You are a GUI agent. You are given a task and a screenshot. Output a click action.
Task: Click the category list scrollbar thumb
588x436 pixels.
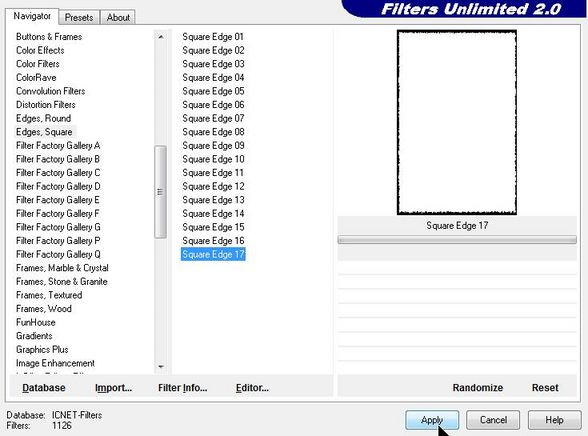click(160, 192)
